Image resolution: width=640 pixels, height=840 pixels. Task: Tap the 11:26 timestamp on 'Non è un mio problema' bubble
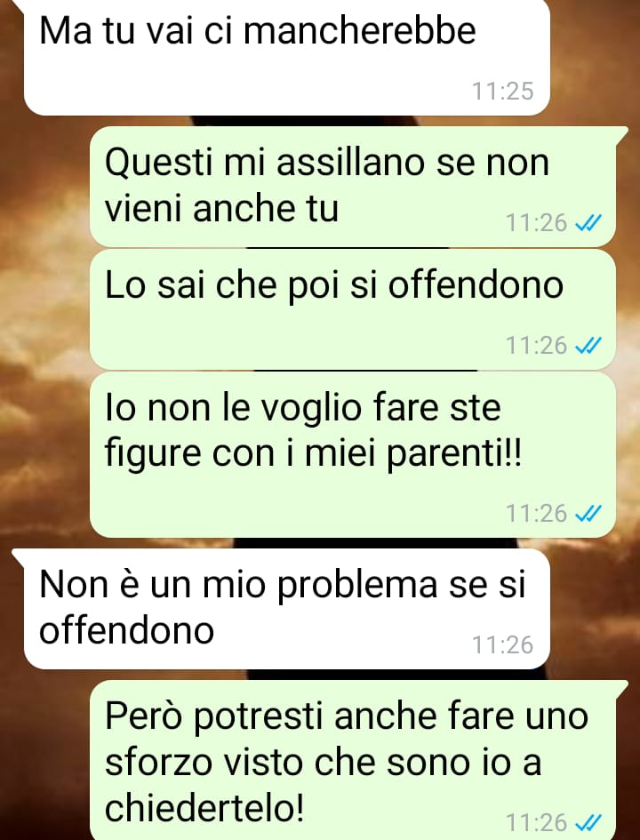[502, 645]
